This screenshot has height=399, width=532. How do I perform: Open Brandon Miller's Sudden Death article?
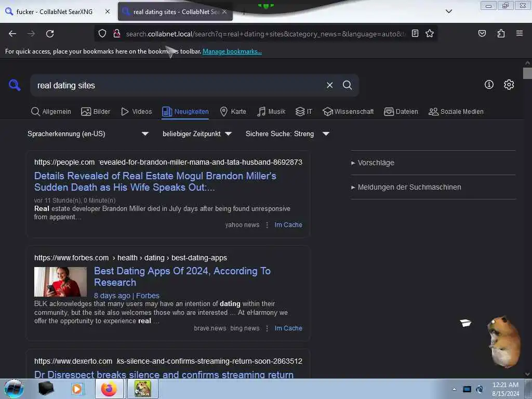(x=155, y=181)
